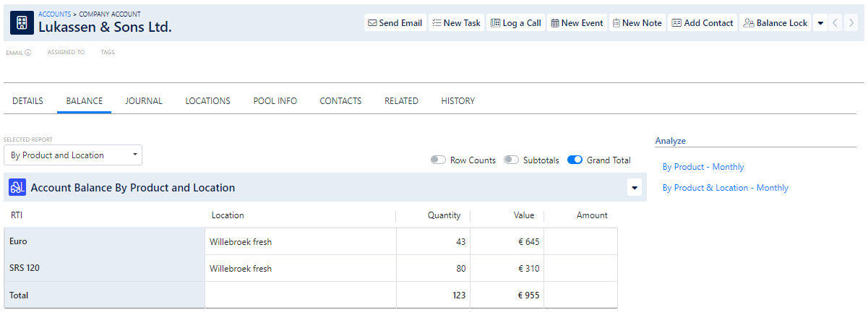
Task: Expand the Account Balance report options arrow
Action: coord(635,188)
